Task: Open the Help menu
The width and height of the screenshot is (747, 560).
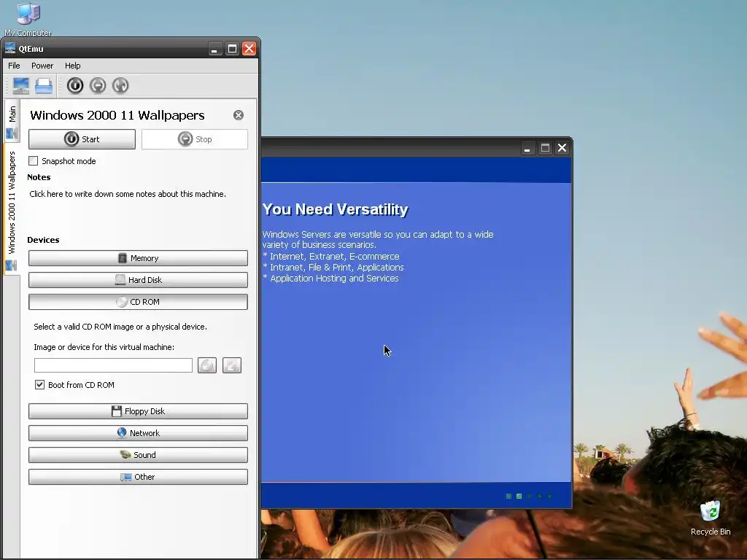Action: click(x=73, y=66)
